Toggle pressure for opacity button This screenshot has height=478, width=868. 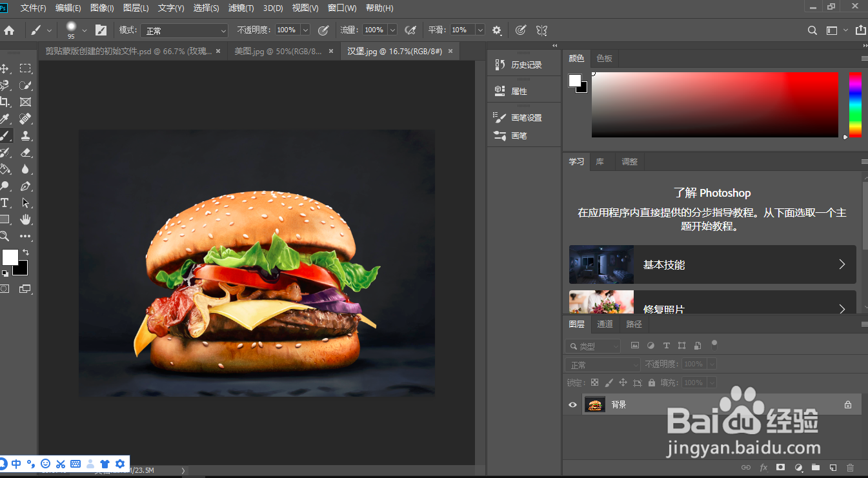[x=323, y=30]
